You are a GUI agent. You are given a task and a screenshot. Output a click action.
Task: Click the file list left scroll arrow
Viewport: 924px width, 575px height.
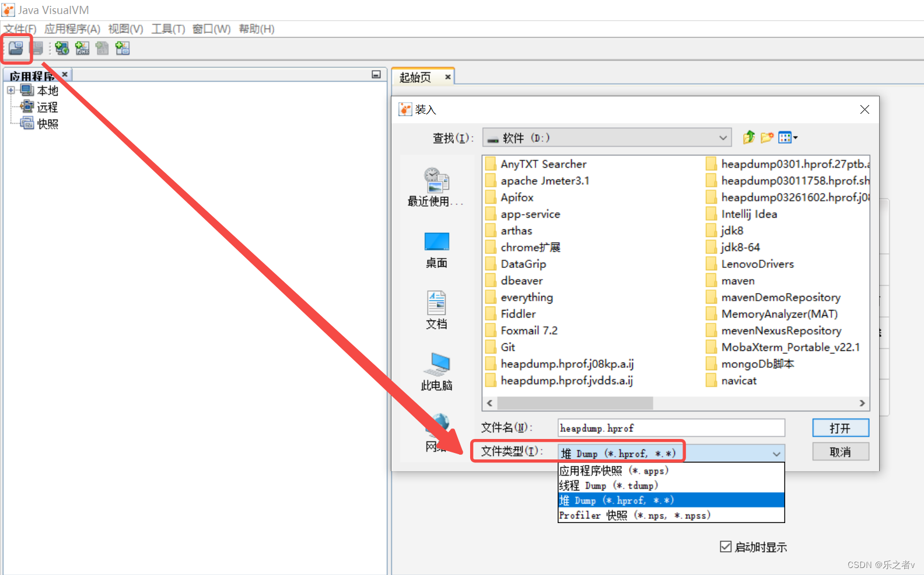[x=489, y=403]
